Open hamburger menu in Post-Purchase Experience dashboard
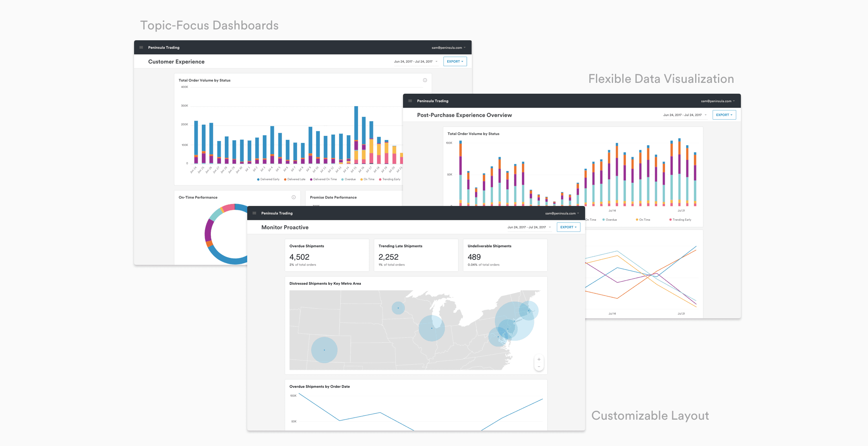Screen dimensions: 868x446 coord(410,101)
